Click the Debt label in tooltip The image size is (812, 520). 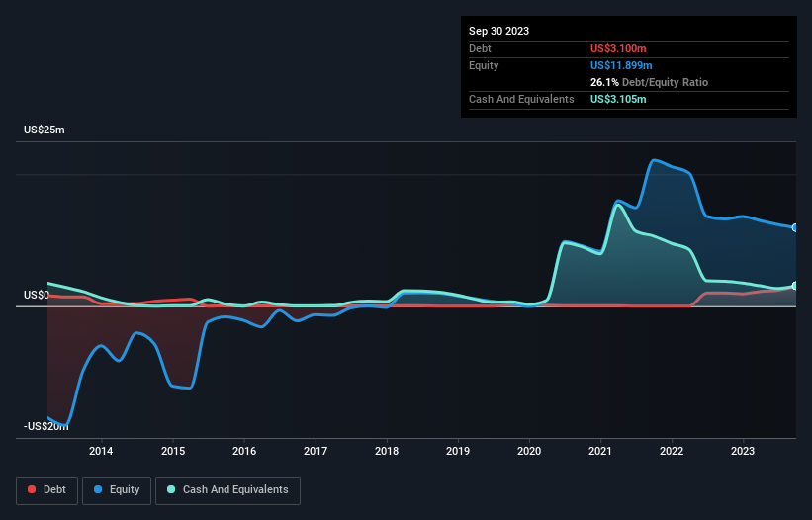[480, 48]
